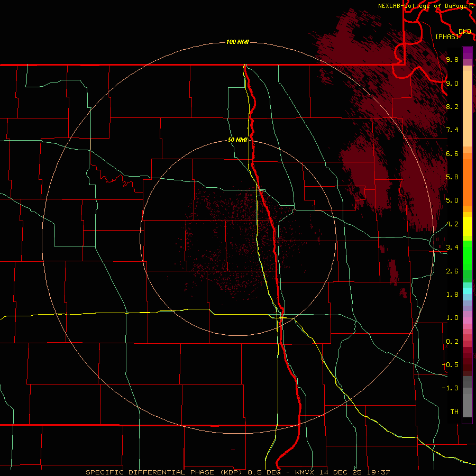476x476 pixels.
Task: Pick the cyan color bar segment
Action: (467, 291)
